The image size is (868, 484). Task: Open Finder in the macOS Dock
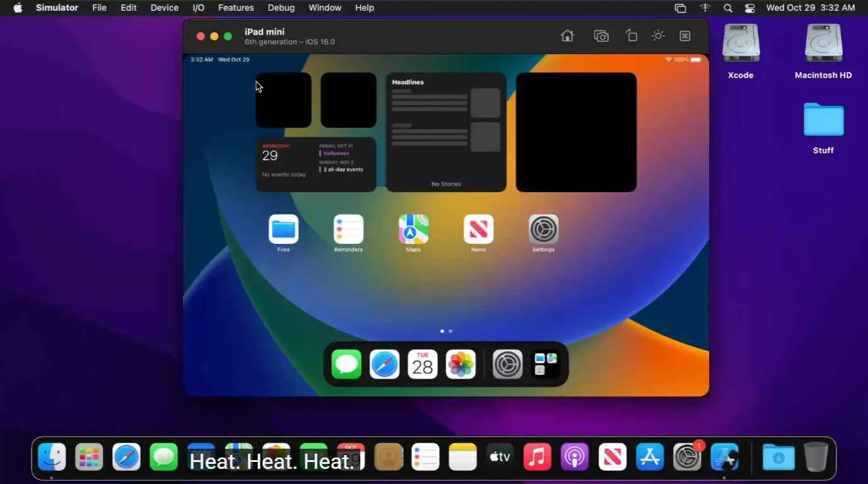(x=52, y=457)
